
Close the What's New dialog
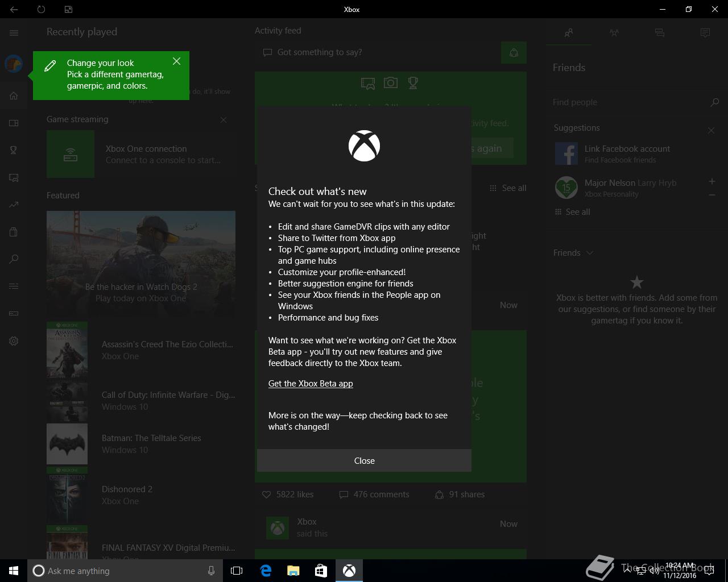pyautogui.click(x=364, y=460)
